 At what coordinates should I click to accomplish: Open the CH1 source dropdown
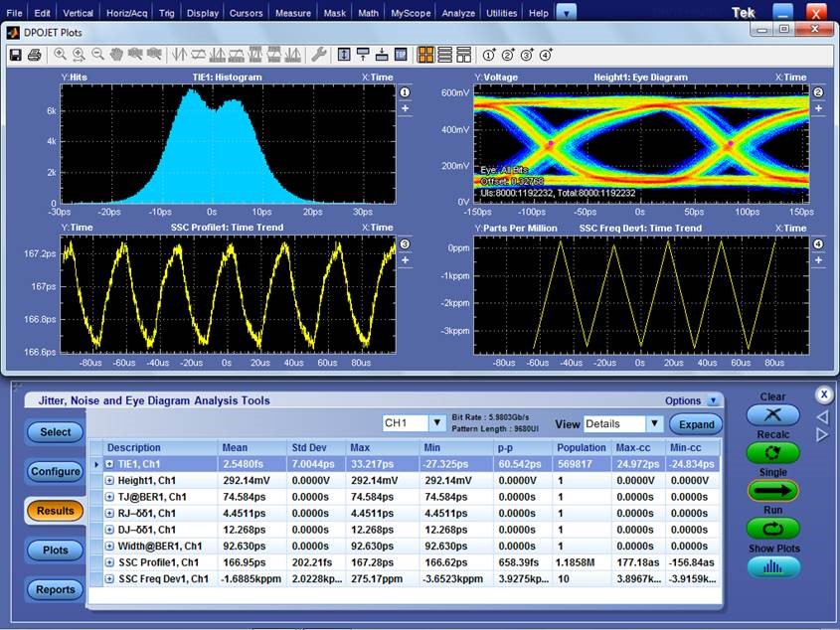(436, 423)
